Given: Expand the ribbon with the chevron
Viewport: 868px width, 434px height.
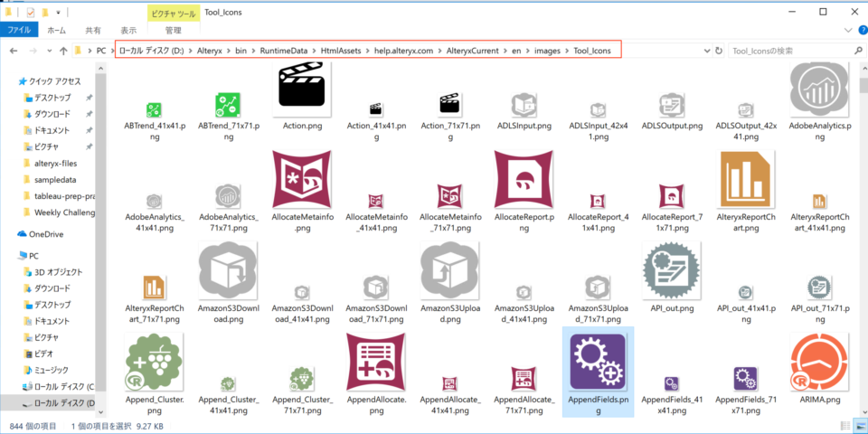Looking at the screenshot, I should pyautogui.click(x=847, y=30).
